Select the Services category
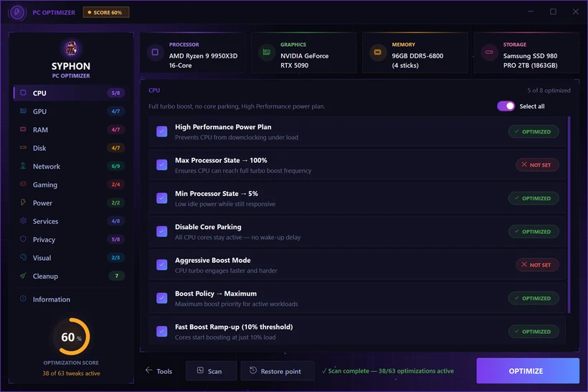The width and height of the screenshot is (588, 392). (x=70, y=221)
